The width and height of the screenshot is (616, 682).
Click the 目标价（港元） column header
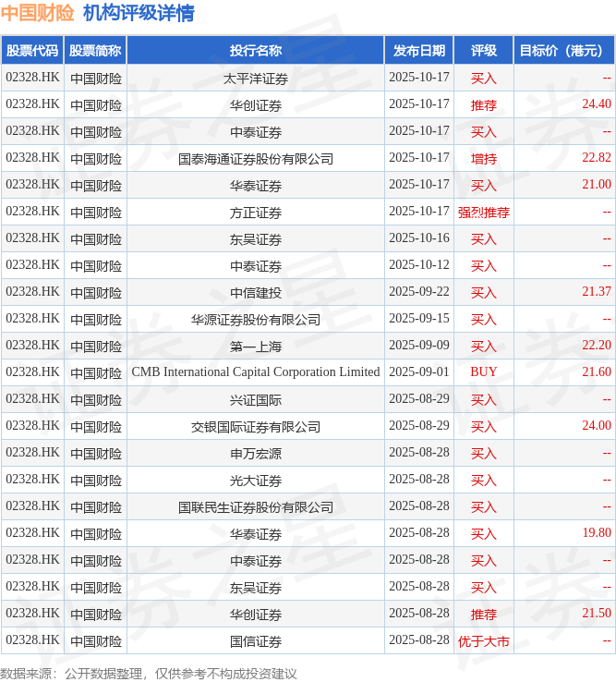(x=564, y=51)
